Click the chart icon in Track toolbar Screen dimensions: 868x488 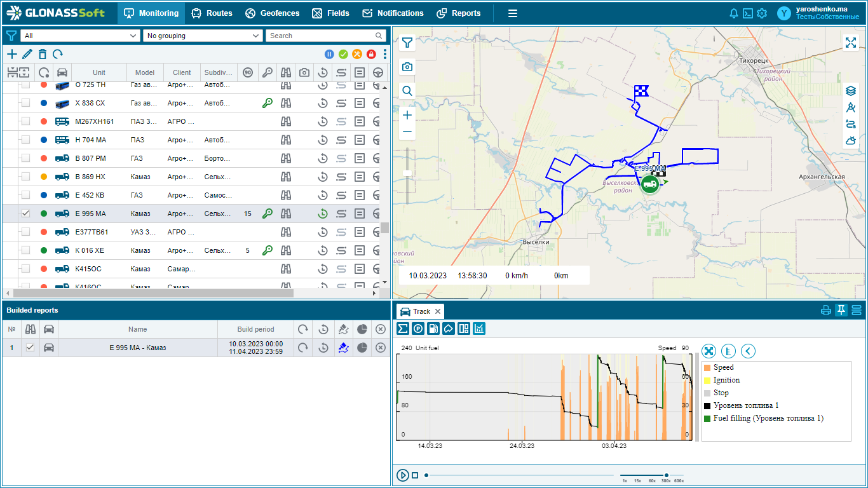pyautogui.click(x=479, y=329)
